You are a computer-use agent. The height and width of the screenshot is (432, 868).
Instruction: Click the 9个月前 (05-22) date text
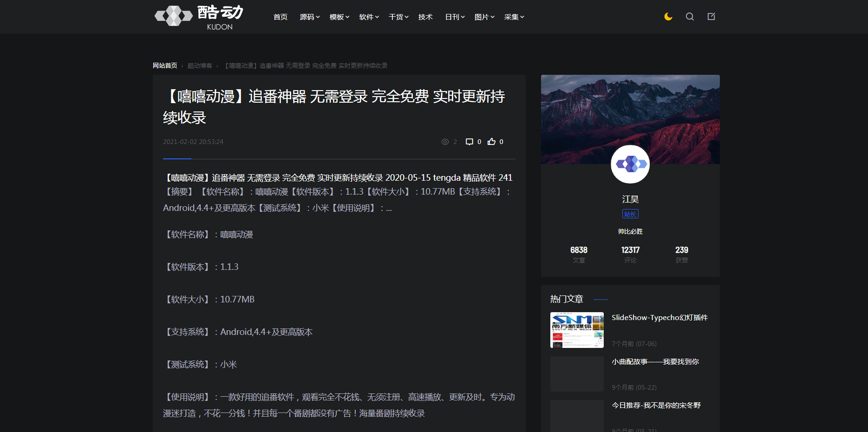634,387
